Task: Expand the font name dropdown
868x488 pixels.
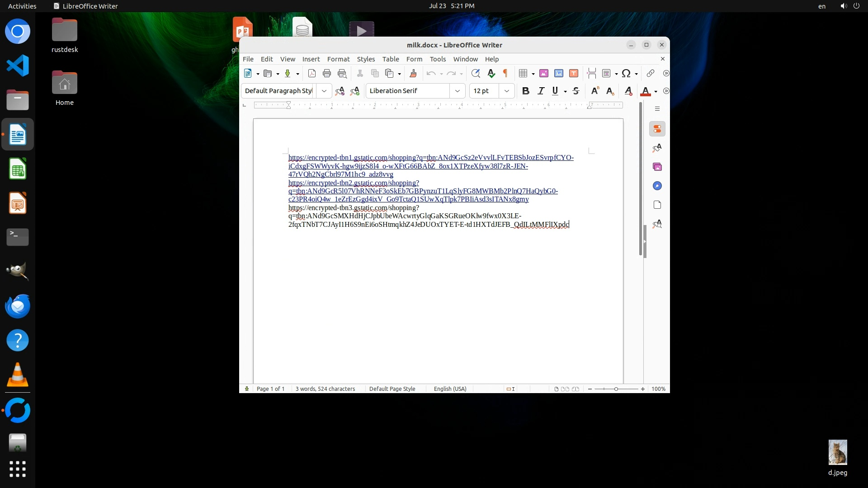Action: (x=458, y=91)
